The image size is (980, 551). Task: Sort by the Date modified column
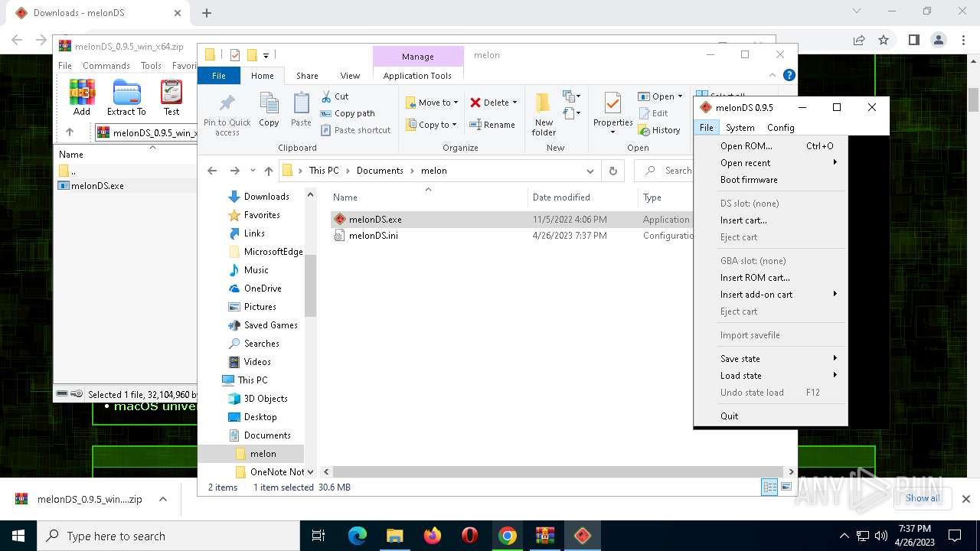click(561, 197)
